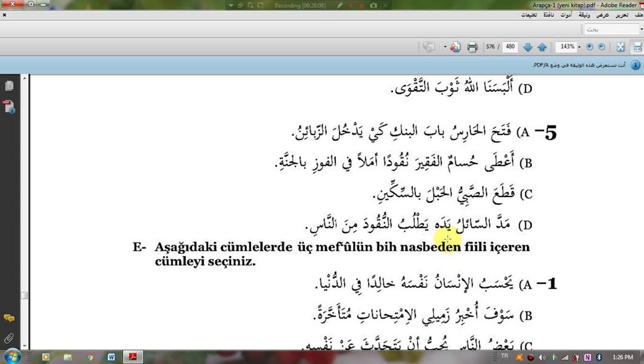Click the بحث search field
The image size is (644, 364).
coord(611,29)
